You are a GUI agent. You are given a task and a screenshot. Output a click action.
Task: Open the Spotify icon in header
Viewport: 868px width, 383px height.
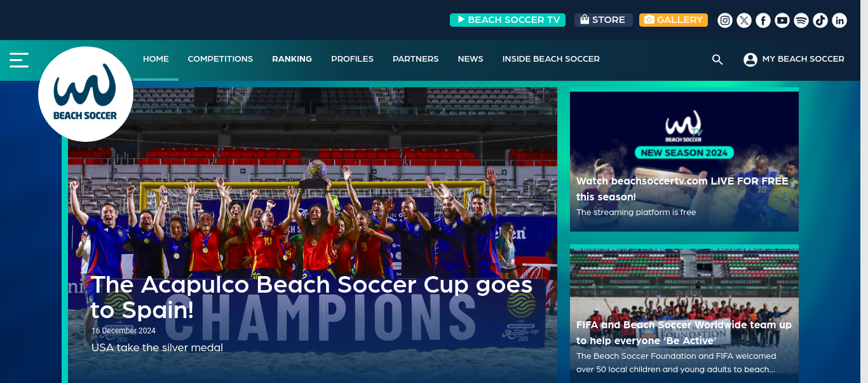(x=801, y=20)
